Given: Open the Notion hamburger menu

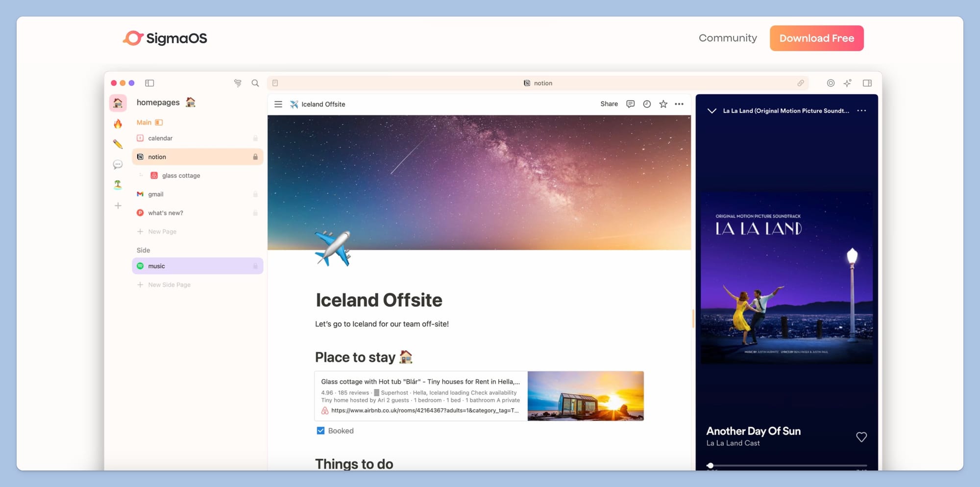Looking at the screenshot, I should click(278, 104).
